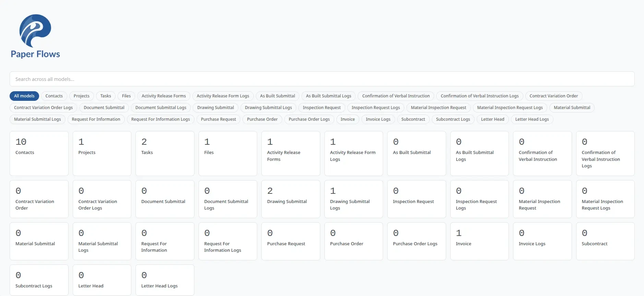The height and width of the screenshot is (296, 644).
Task: Open the 'Purchase Order' summary card
Action: click(x=354, y=241)
